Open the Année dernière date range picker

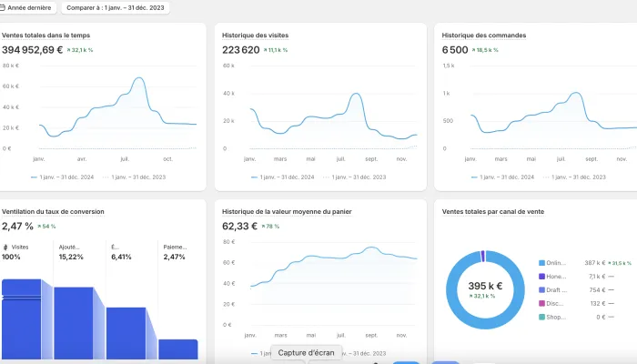tap(26, 7)
